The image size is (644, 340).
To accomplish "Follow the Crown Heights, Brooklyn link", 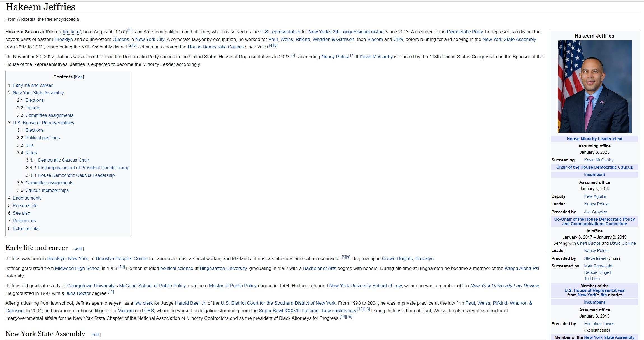I will point(408,258).
